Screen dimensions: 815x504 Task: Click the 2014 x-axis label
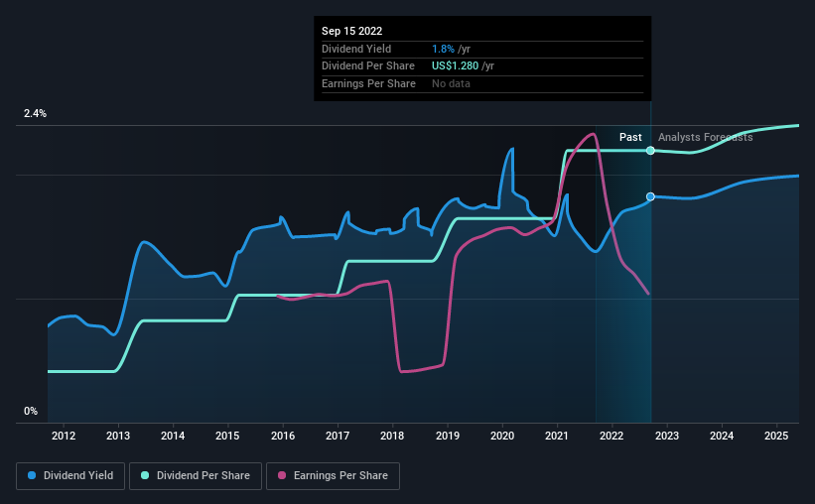(173, 436)
